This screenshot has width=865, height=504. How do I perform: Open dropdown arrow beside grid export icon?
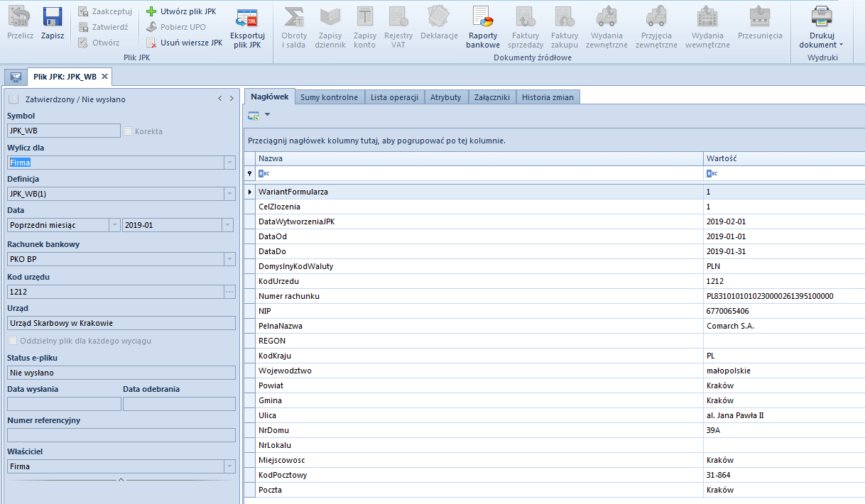(267, 115)
